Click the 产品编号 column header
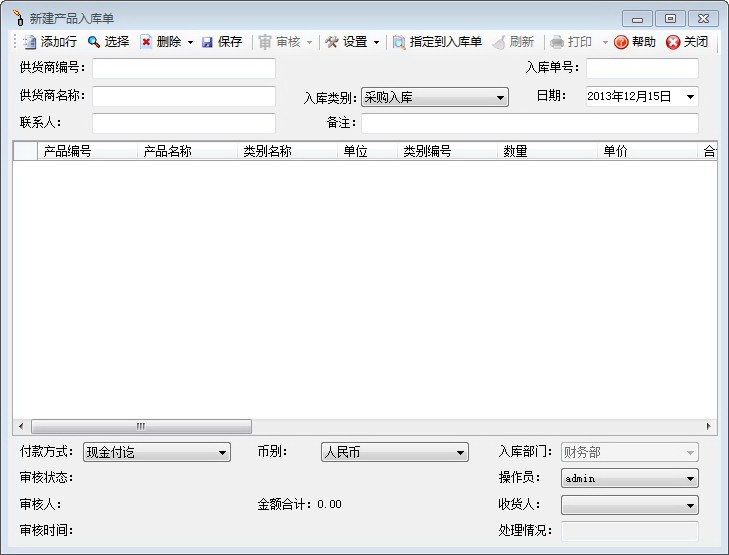Viewport: 729px width, 555px height. tap(87, 151)
